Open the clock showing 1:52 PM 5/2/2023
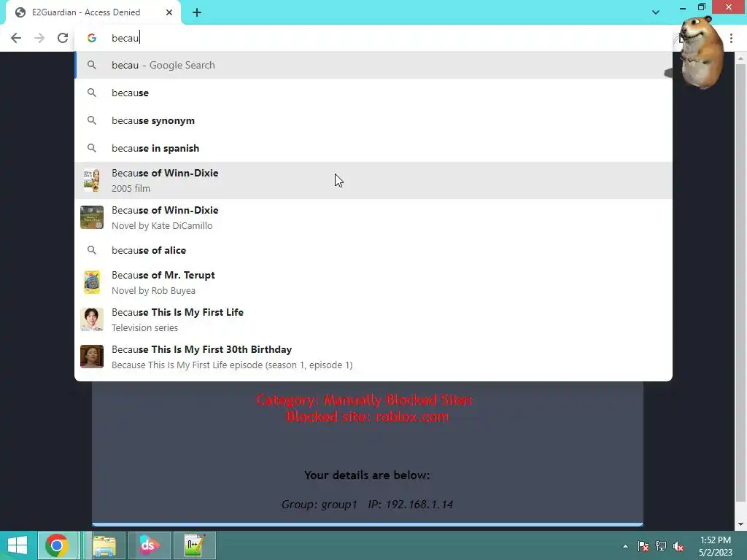This screenshot has width=747, height=560. pos(716,546)
